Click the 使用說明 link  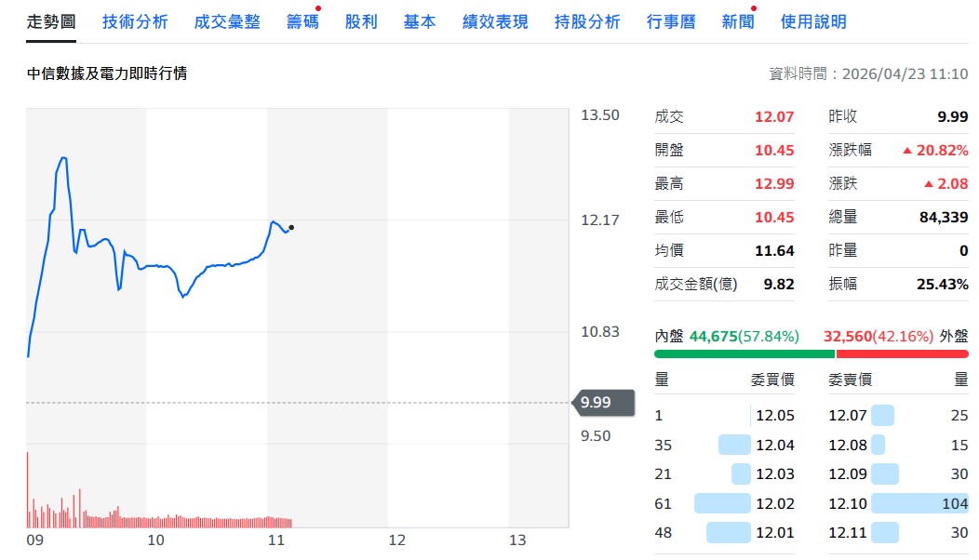tap(813, 21)
